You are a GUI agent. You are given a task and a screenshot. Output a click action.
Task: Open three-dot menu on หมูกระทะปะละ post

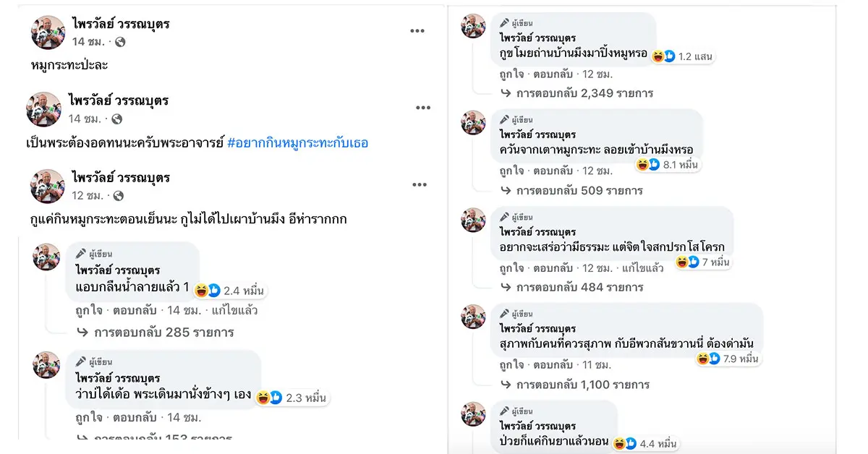point(417,30)
